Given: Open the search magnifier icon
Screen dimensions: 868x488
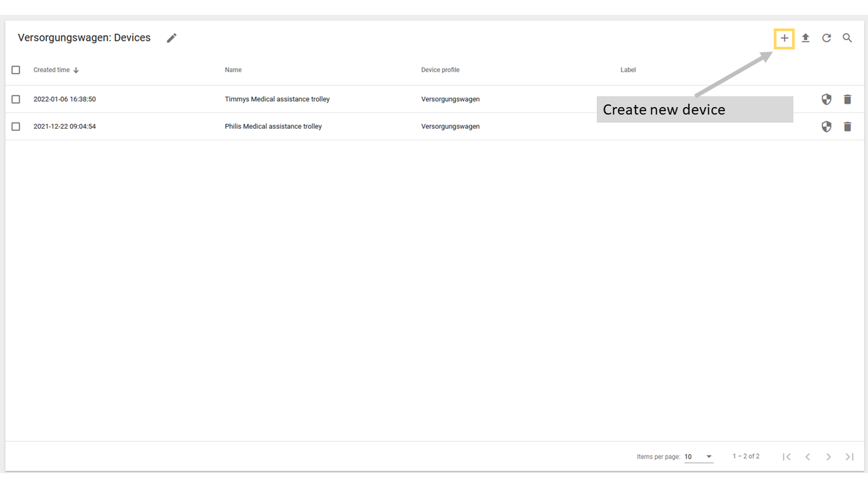Looking at the screenshot, I should [848, 39].
